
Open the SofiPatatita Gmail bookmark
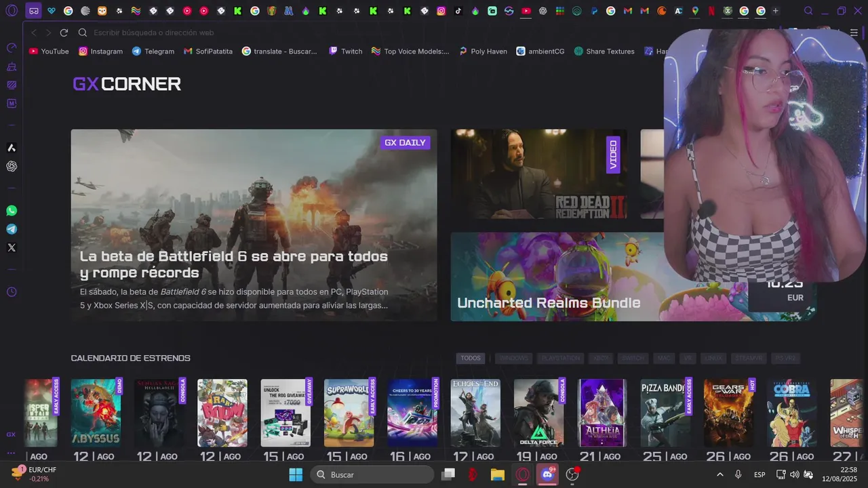[208, 51]
